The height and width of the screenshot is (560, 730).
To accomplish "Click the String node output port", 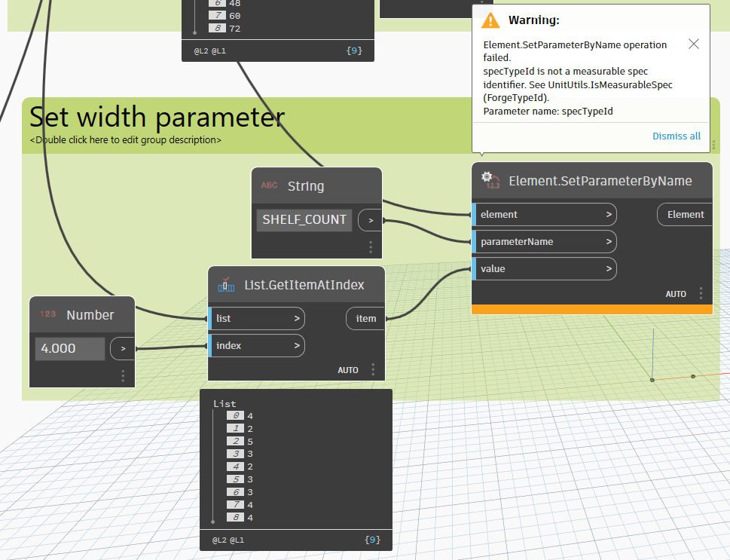I will pyautogui.click(x=370, y=220).
